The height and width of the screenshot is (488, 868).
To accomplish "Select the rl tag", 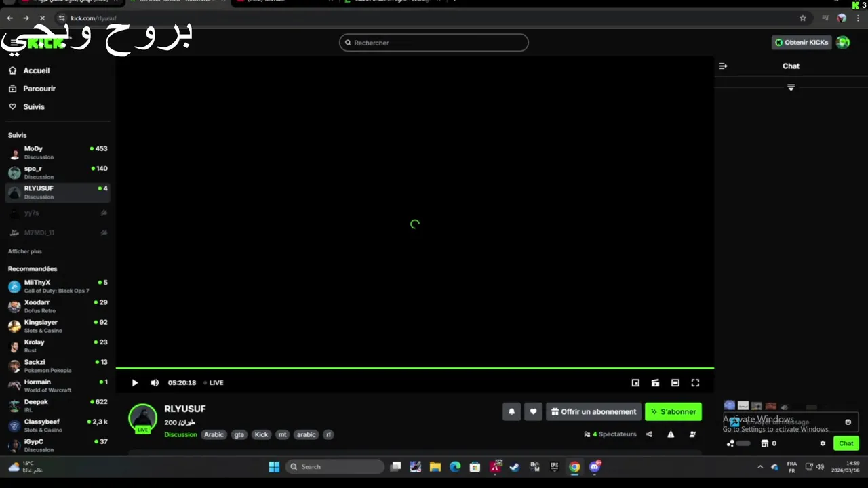I will pos(328,435).
